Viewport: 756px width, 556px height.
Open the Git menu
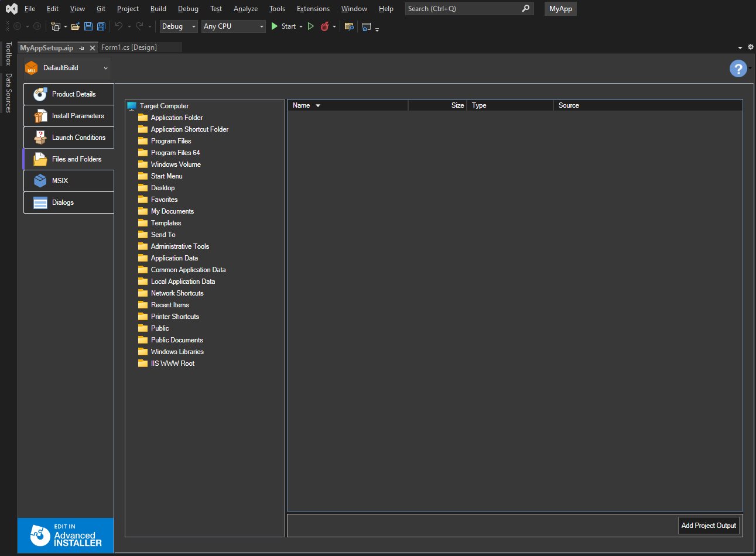(101, 9)
